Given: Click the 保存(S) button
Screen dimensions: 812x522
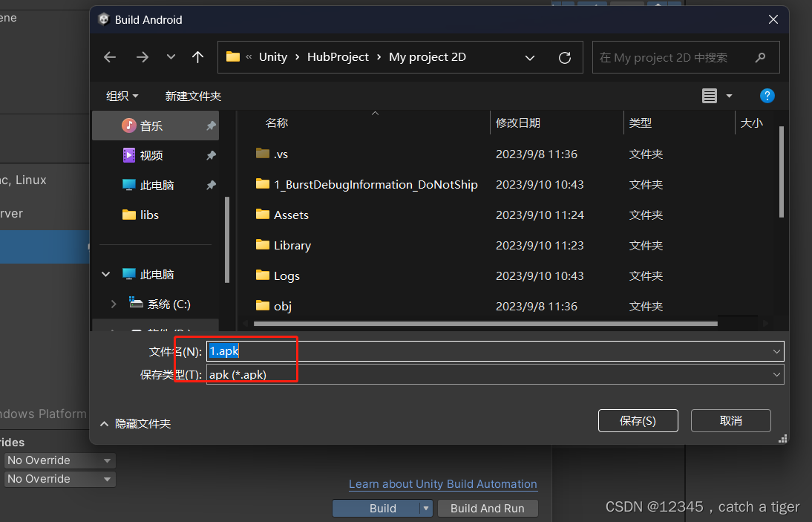Looking at the screenshot, I should pos(638,420).
